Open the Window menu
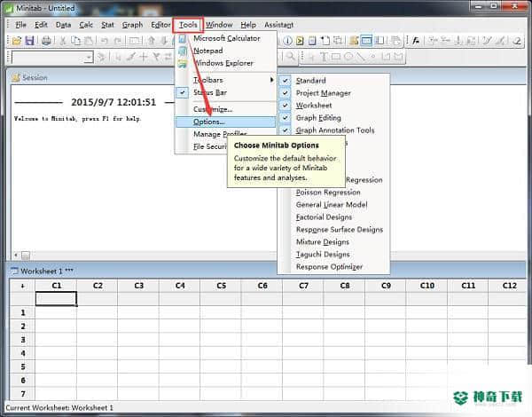Screen dimensions: 532x417 pyautogui.click(x=219, y=25)
